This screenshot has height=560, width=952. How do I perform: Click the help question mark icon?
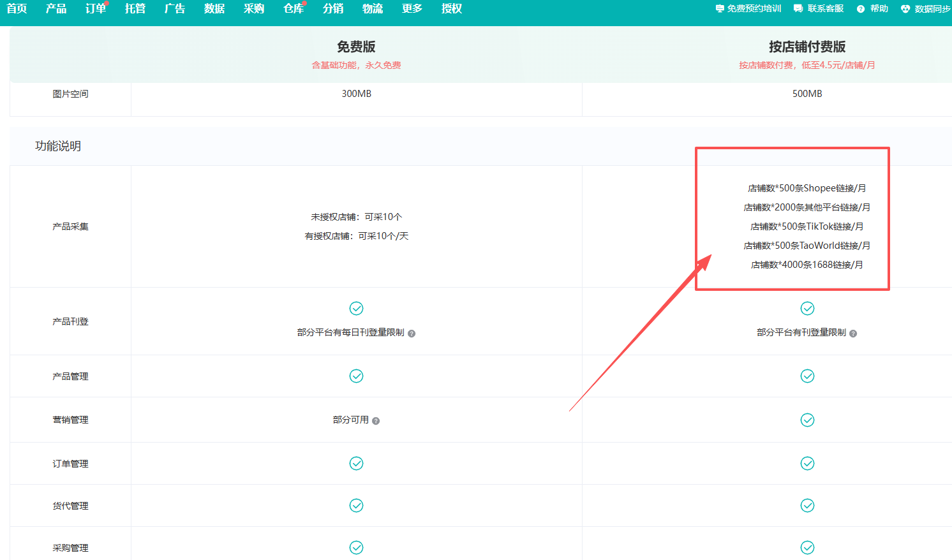click(x=861, y=9)
